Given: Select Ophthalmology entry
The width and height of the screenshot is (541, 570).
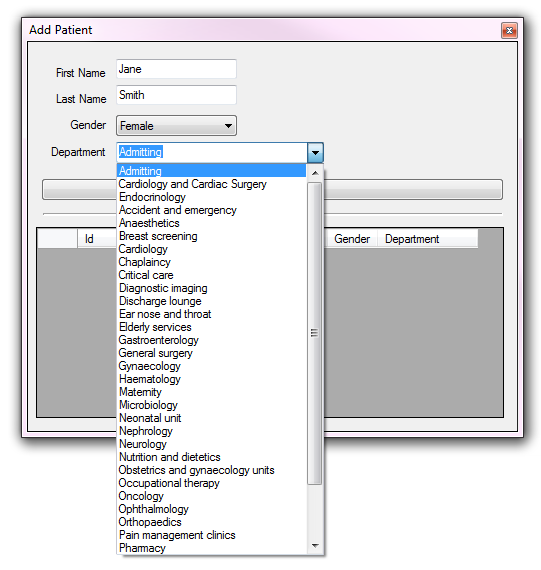Looking at the screenshot, I should pyautogui.click(x=211, y=509).
